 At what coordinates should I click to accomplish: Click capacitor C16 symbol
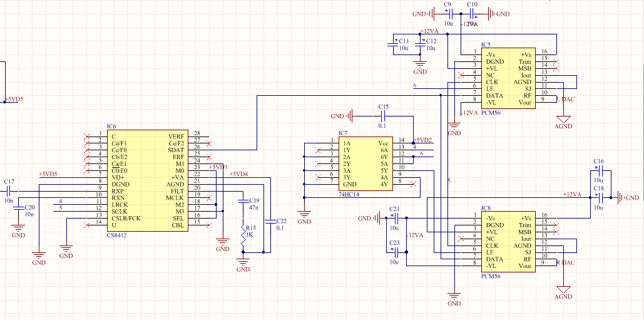click(x=599, y=170)
